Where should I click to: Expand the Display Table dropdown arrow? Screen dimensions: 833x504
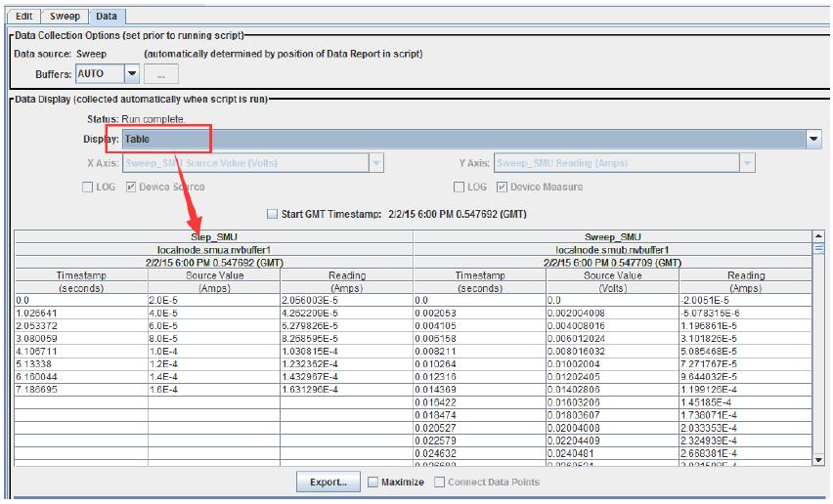pos(814,140)
